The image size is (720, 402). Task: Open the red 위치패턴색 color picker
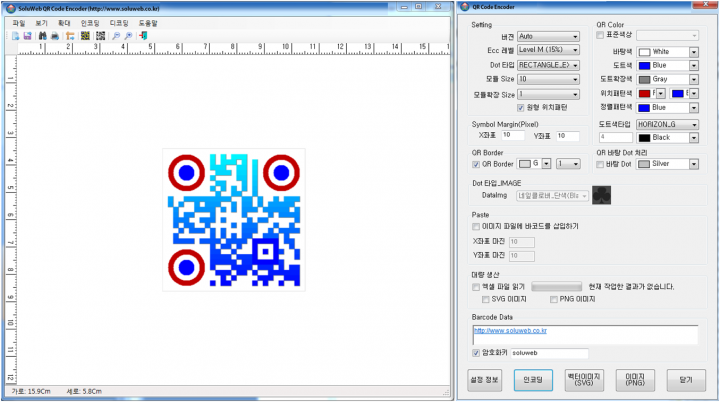(x=651, y=94)
